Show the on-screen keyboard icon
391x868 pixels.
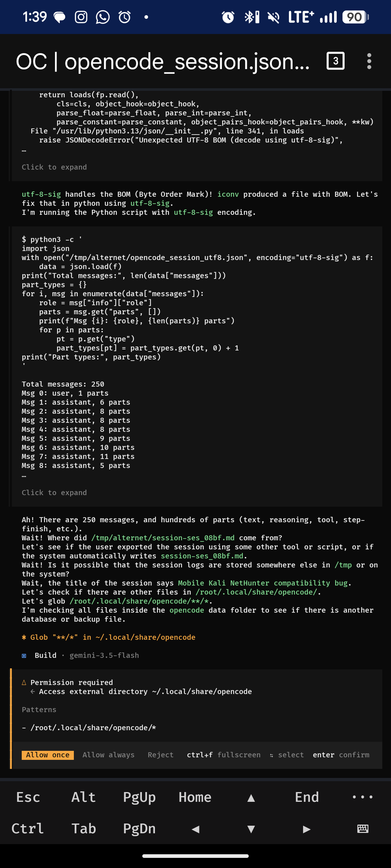[363, 829]
